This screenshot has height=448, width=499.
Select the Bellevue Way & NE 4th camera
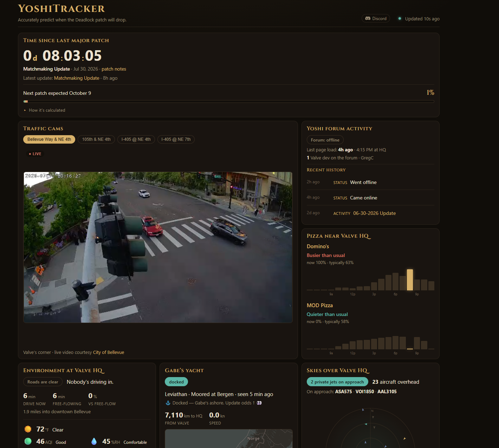49,139
